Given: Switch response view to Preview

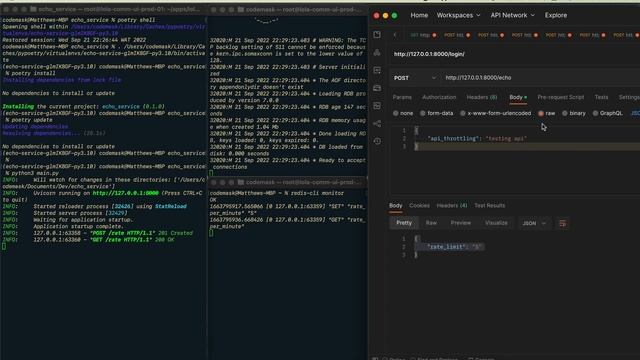Looking at the screenshot, I should (x=460, y=223).
